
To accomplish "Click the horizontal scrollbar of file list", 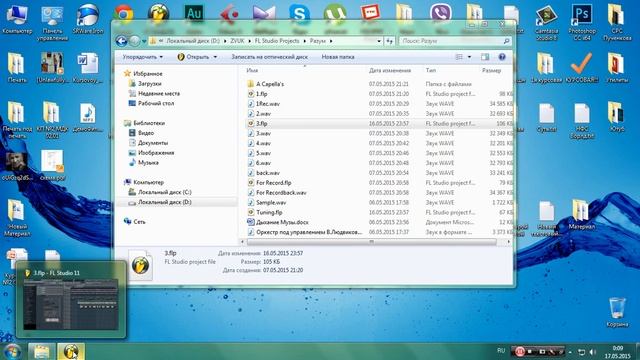I will pos(371,242).
